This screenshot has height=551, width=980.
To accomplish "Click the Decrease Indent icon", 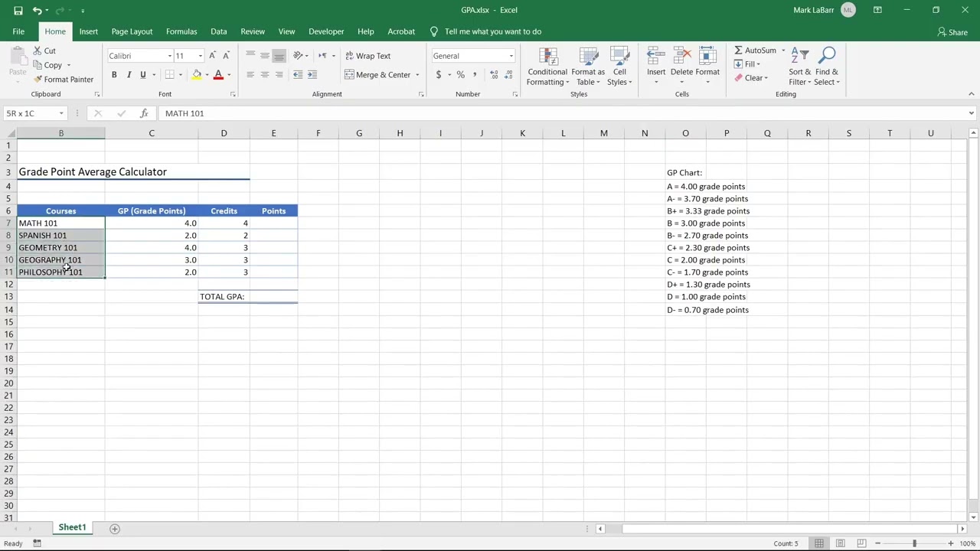I will [298, 74].
